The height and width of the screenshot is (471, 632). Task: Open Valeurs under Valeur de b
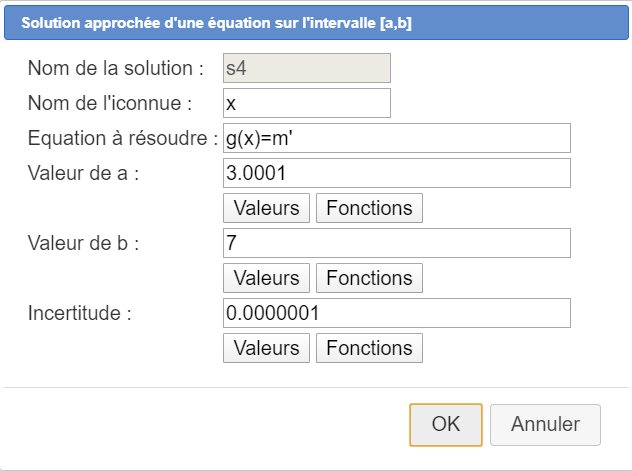tap(266, 278)
